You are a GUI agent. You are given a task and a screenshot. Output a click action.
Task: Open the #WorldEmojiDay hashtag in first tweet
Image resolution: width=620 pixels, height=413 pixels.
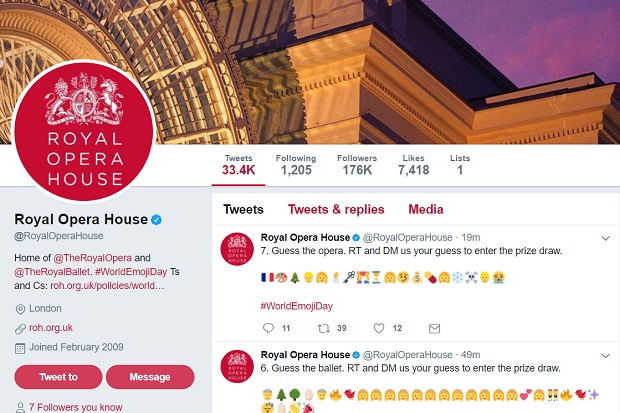pos(297,306)
